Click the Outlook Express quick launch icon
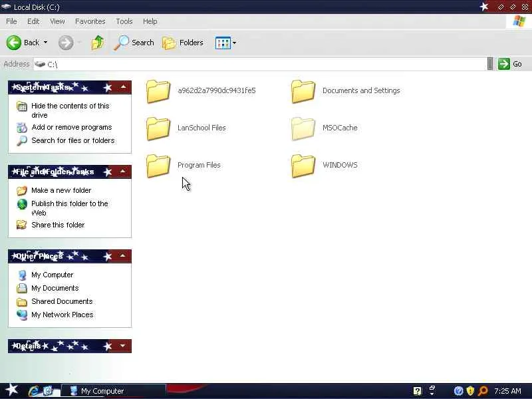The height and width of the screenshot is (399, 532). click(48, 391)
